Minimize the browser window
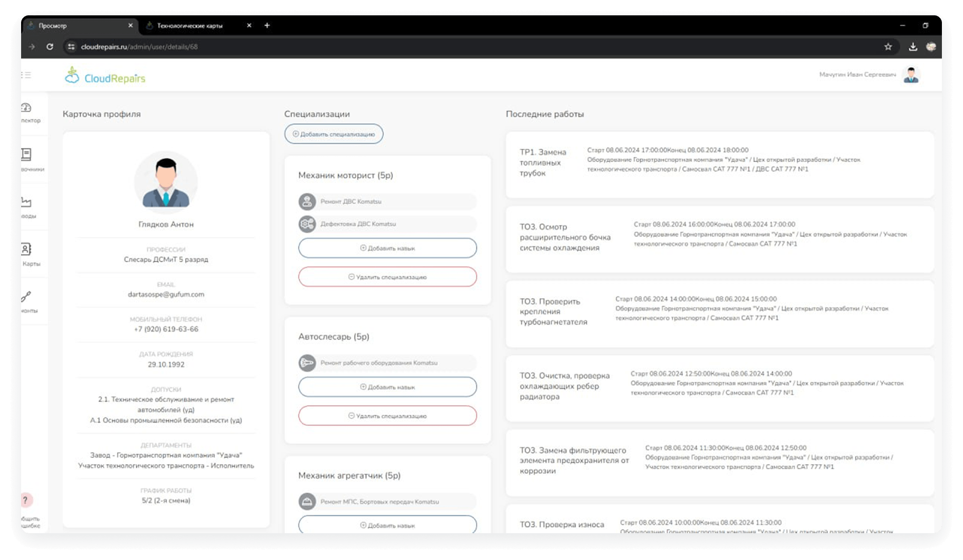Image resolution: width=963 pixels, height=560 pixels. [902, 25]
